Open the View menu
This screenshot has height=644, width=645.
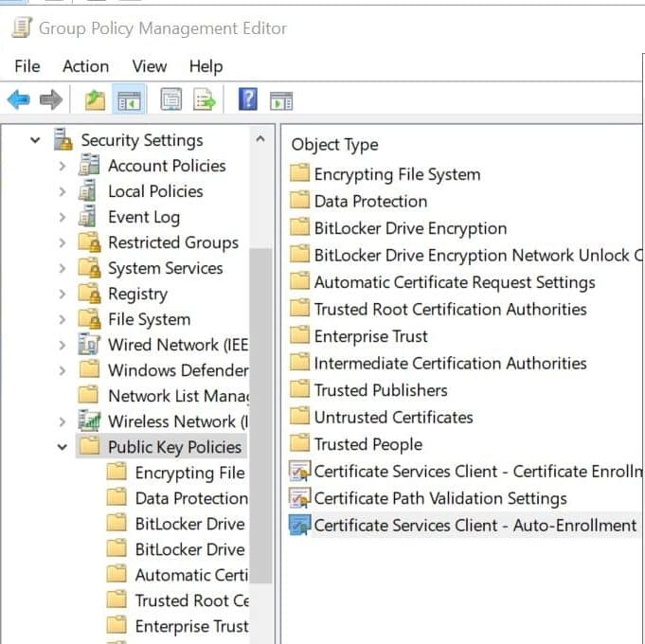(x=149, y=66)
